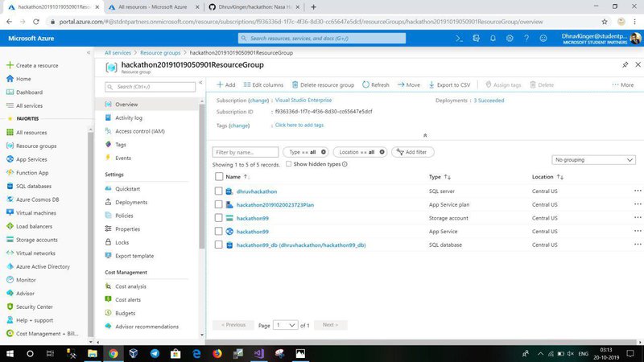The height and width of the screenshot is (362, 644).
Task: Check the hackathon99 Storage account row
Action: click(218, 218)
